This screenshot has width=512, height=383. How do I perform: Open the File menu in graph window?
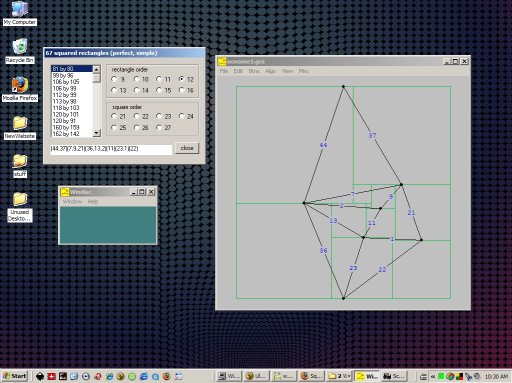click(x=224, y=71)
